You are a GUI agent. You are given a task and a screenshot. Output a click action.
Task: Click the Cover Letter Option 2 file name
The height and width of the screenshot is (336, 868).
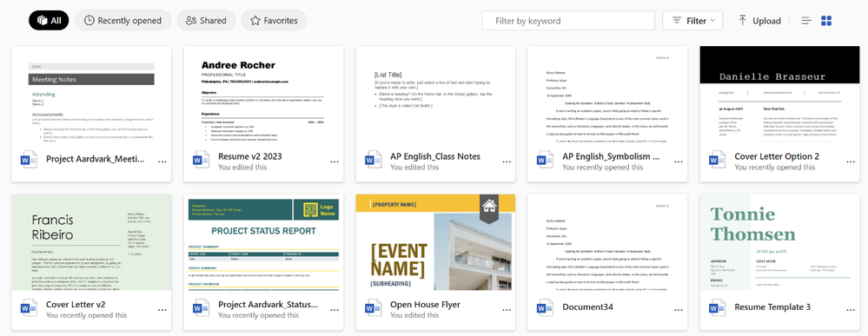tap(777, 156)
